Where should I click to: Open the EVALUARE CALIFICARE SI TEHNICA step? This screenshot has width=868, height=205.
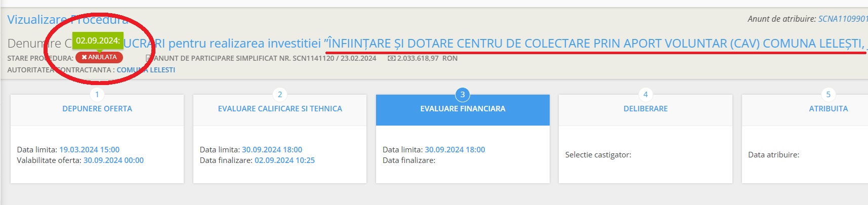pyautogui.click(x=280, y=109)
